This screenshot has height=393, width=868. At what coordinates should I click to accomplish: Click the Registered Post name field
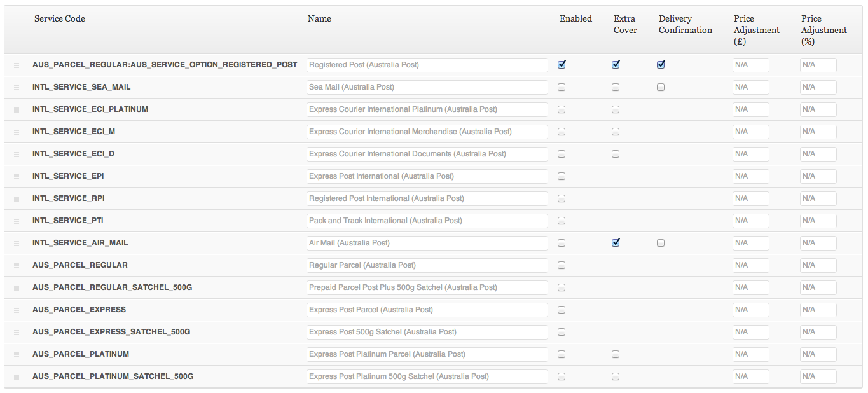click(427, 65)
